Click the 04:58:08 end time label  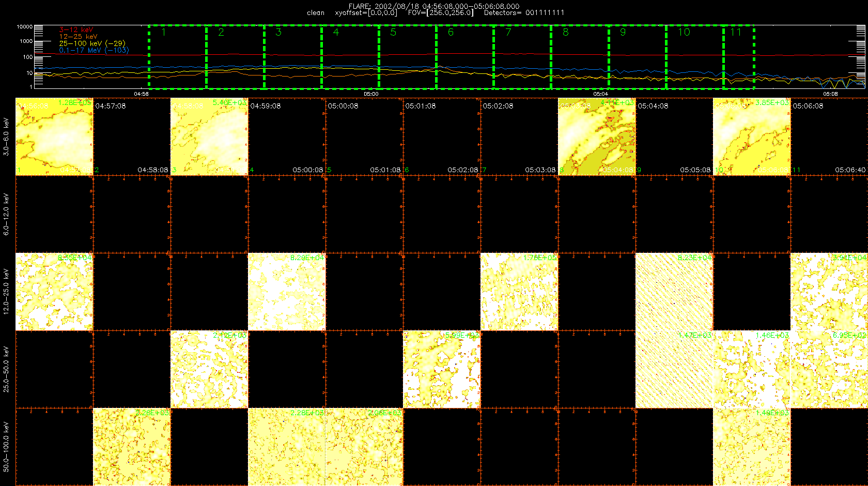(x=153, y=170)
